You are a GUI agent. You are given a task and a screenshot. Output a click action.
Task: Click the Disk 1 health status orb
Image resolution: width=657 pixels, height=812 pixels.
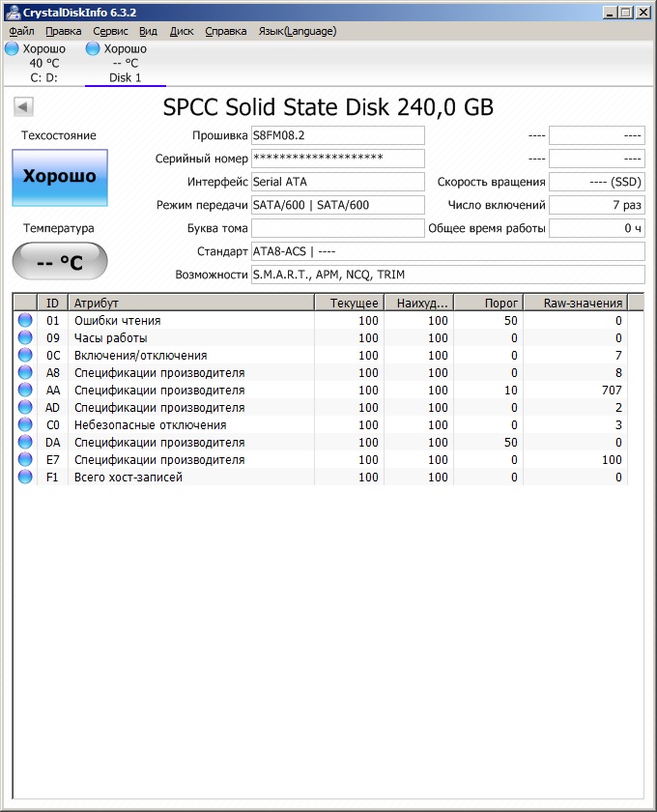coord(93,48)
